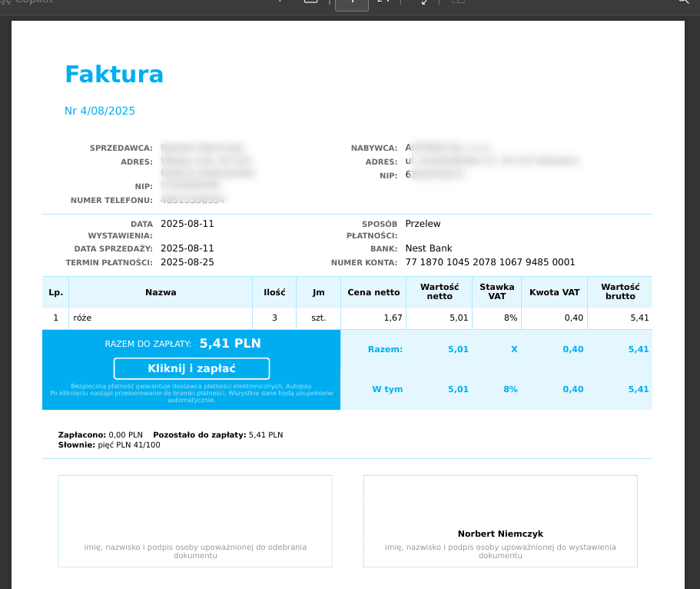Image resolution: width=700 pixels, height=589 pixels.
Task: Click the "Kliknij i zapłać" payment button
Action: pyautogui.click(x=191, y=368)
